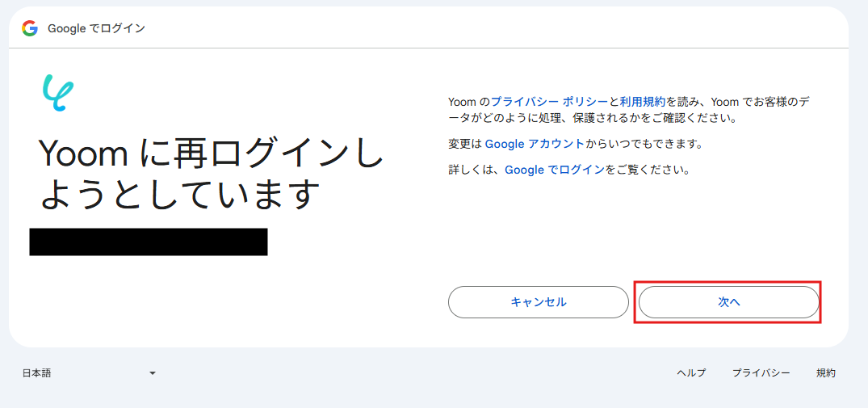868x408 pixels.
Task: Select プライバシー in the footer
Action: pos(761,373)
